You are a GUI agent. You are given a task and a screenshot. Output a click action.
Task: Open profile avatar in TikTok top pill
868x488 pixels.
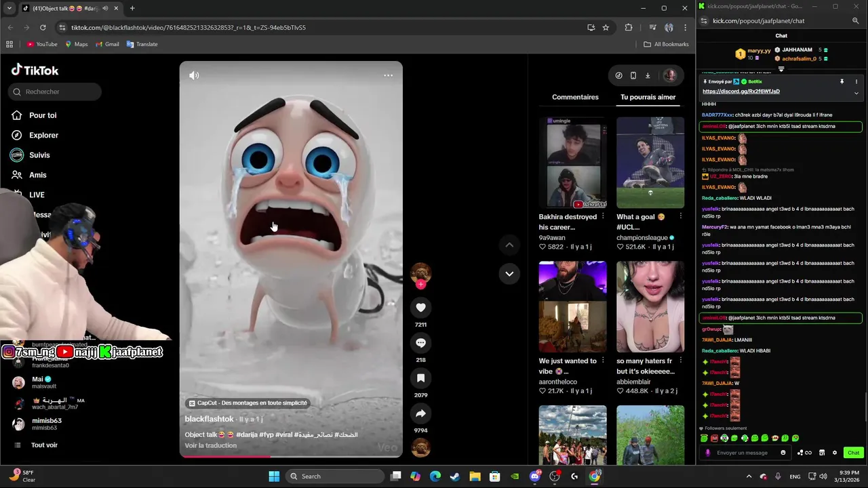click(669, 75)
